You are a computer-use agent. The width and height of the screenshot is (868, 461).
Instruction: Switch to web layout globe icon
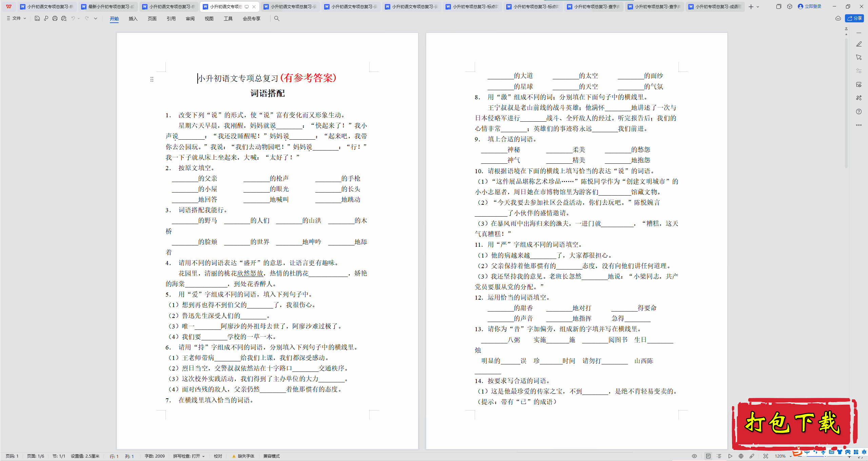point(741,456)
